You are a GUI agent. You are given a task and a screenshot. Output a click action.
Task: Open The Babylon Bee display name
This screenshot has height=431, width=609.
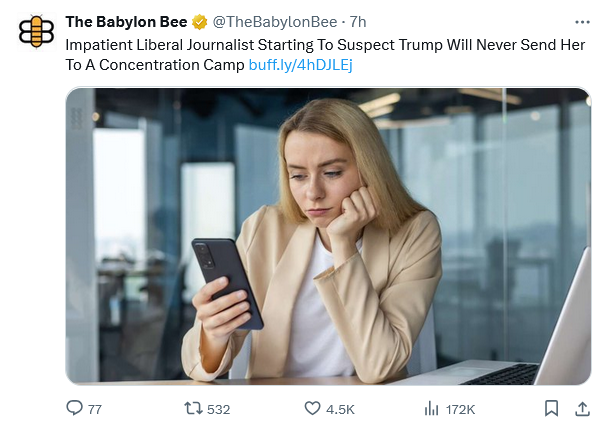coord(126,21)
